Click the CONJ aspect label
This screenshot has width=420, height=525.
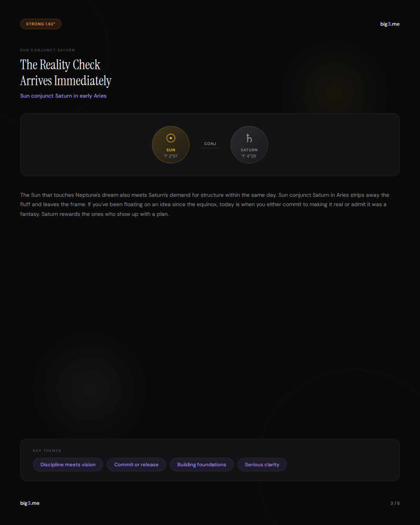click(210, 144)
